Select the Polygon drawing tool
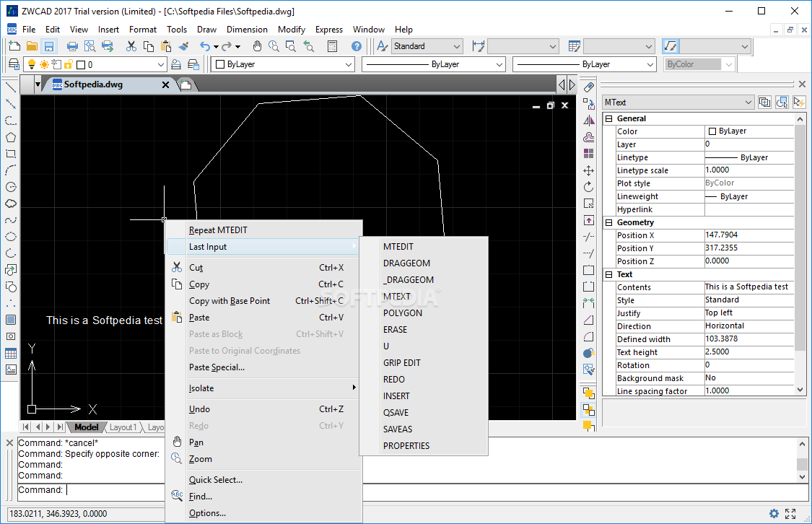This screenshot has height=524, width=812. click(x=11, y=137)
